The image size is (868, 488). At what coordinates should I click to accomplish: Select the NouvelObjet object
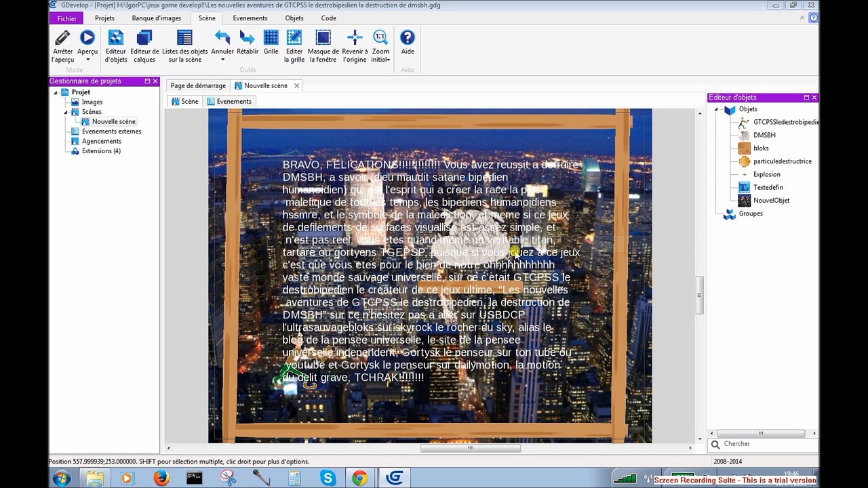click(x=772, y=201)
